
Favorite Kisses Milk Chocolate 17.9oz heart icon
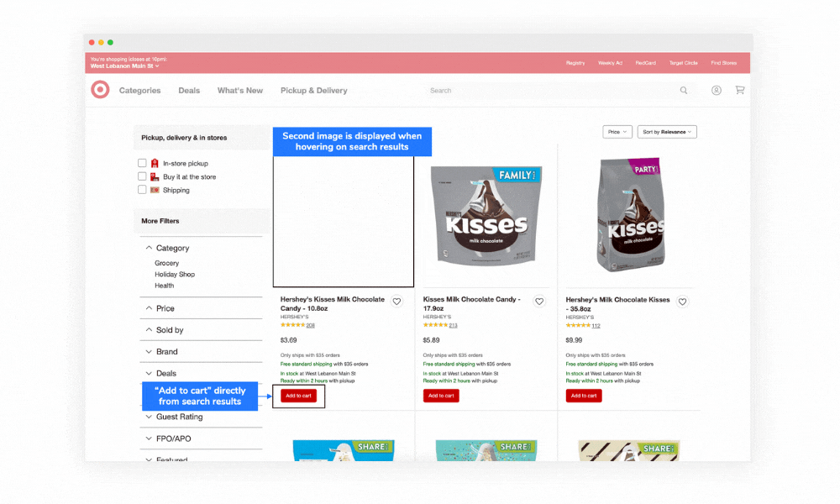tap(539, 302)
